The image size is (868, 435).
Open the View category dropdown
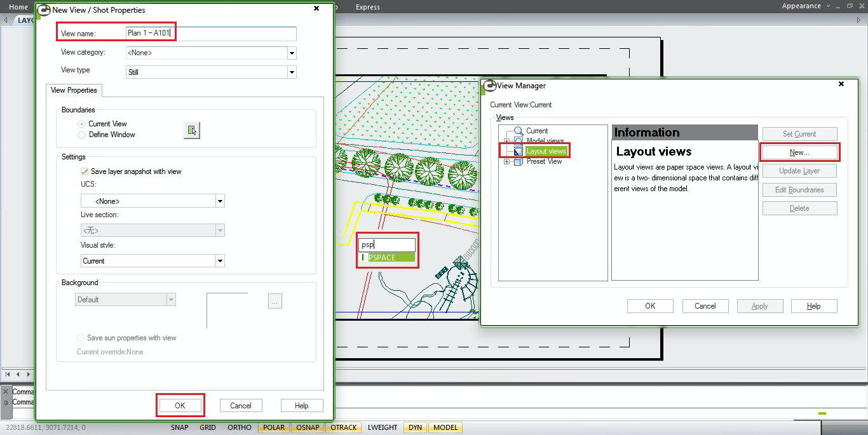[292, 53]
